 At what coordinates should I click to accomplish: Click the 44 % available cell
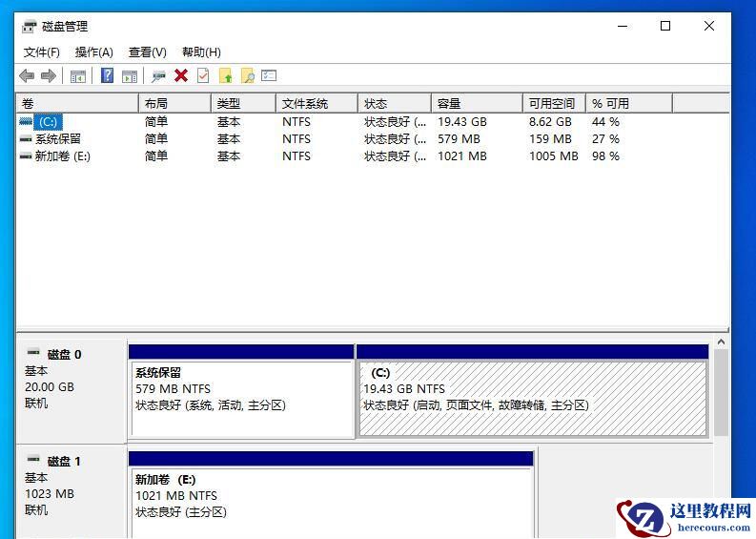point(605,121)
